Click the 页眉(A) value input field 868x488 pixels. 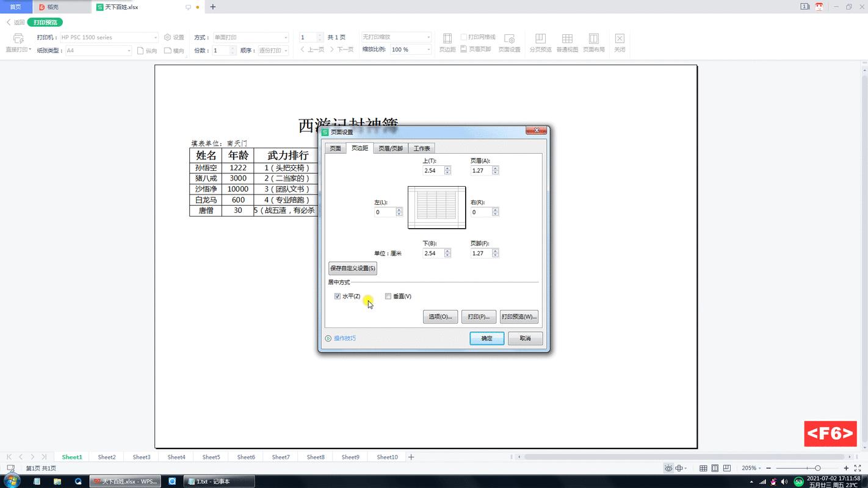[x=481, y=171]
